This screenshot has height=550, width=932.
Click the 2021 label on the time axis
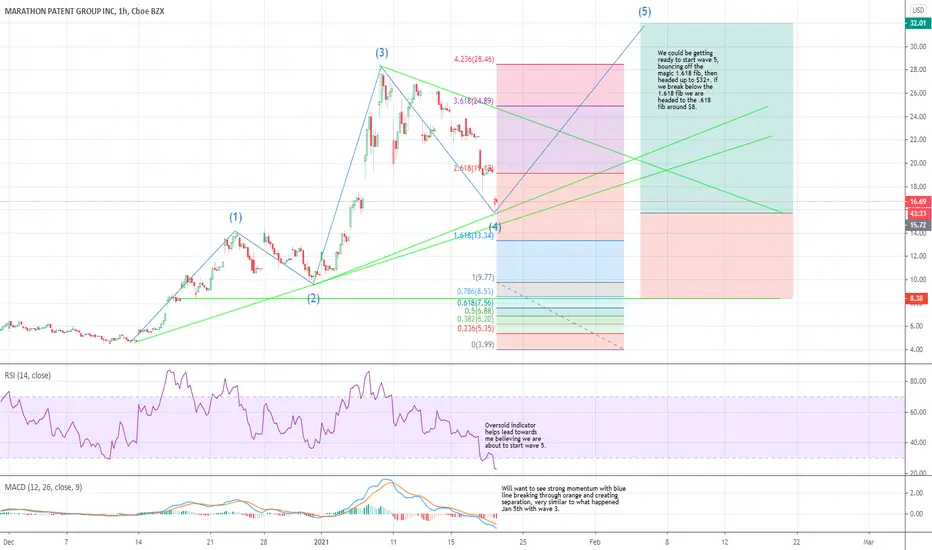pos(322,542)
